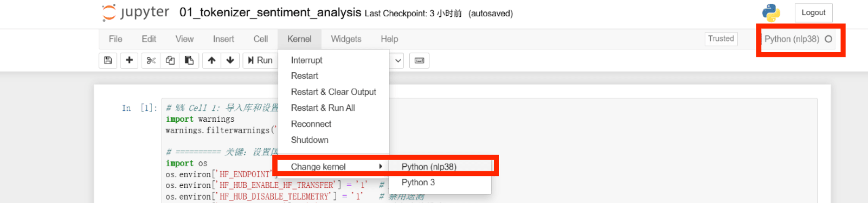Click the Jupyter logo
This screenshot has width=868, height=203.
click(135, 13)
